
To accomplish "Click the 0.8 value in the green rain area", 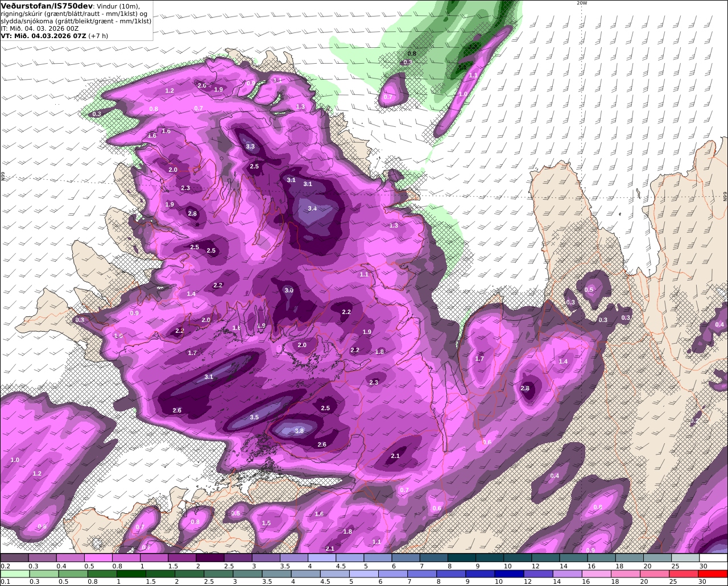I will pos(412,54).
